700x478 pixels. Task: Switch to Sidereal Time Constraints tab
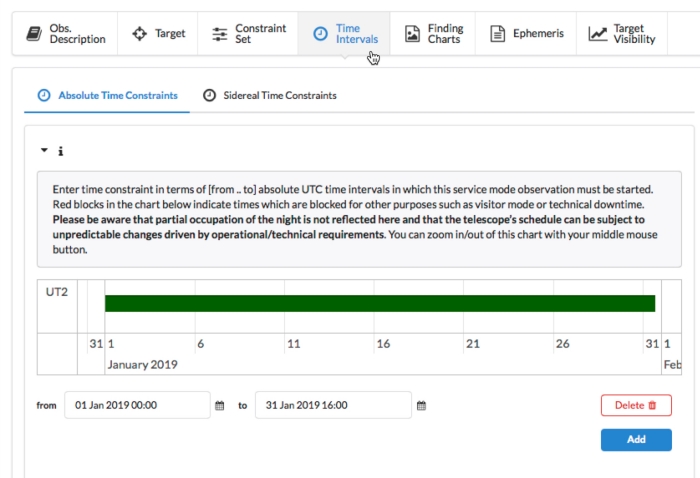269,96
